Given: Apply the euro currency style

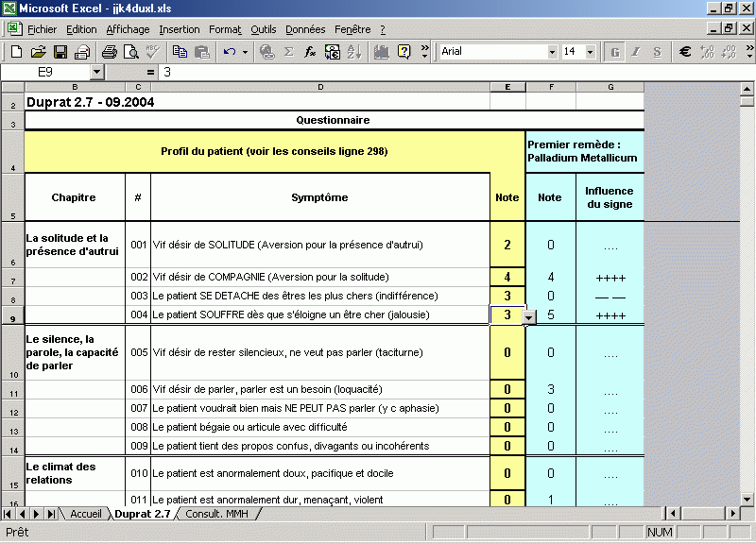Looking at the screenshot, I should pyautogui.click(x=685, y=52).
